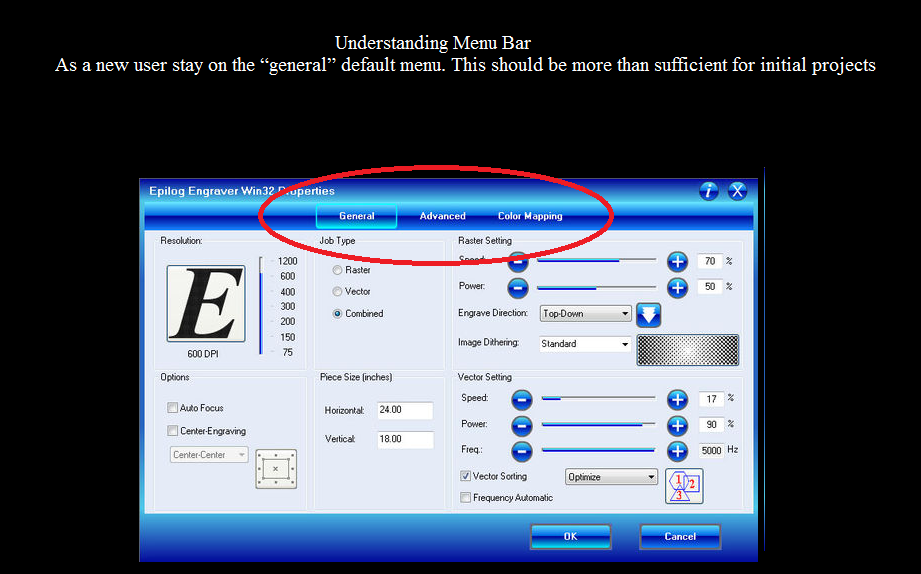
Task: Switch to the Color Mapping tab
Action: click(x=530, y=216)
